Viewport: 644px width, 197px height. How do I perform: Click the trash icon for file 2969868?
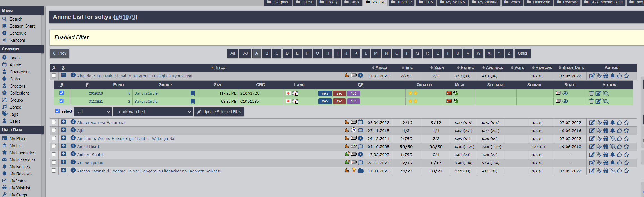click(x=591, y=93)
